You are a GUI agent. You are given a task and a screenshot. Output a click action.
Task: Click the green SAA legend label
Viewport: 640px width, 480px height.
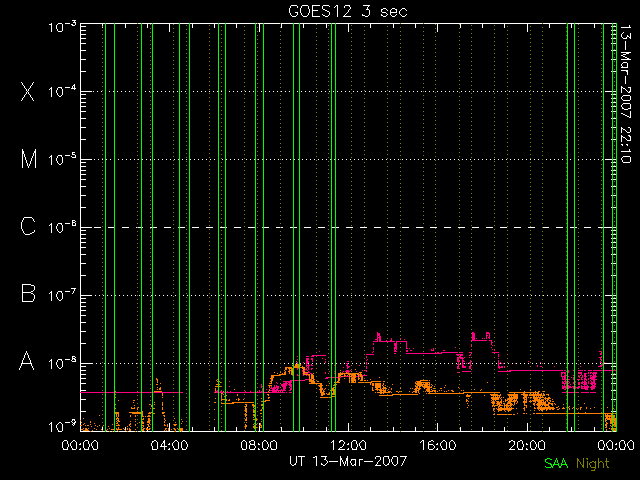(x=556, y=463)
